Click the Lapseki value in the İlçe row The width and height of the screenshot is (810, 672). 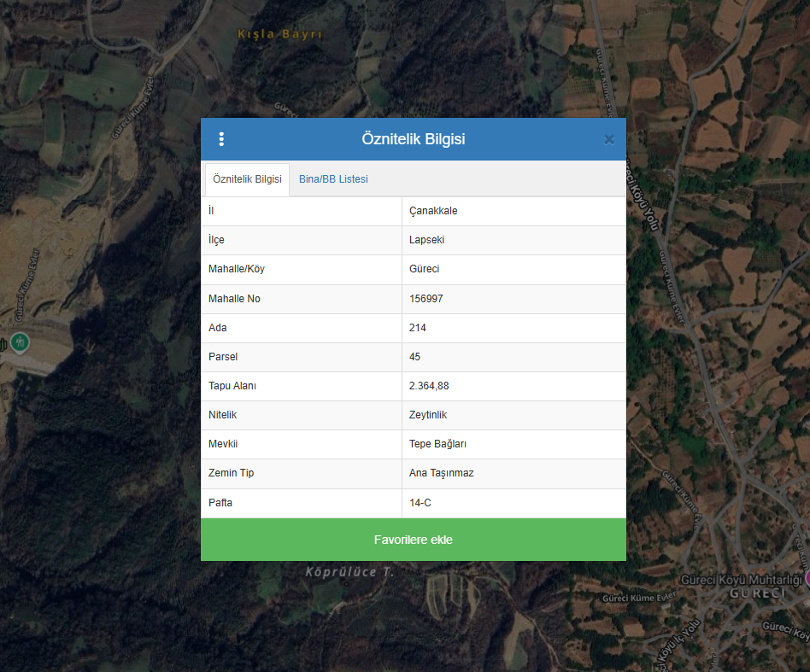(x=426, y=240)
